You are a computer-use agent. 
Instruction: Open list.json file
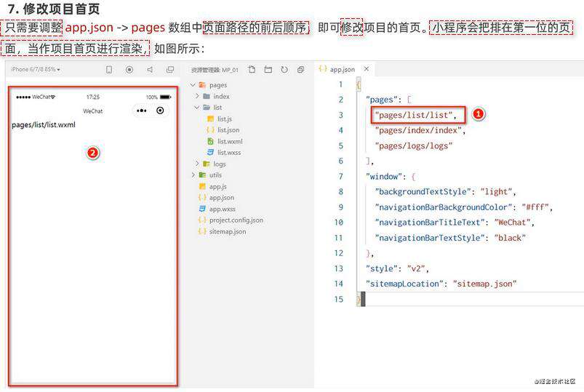pyautogui.click(x=228, y=130)
